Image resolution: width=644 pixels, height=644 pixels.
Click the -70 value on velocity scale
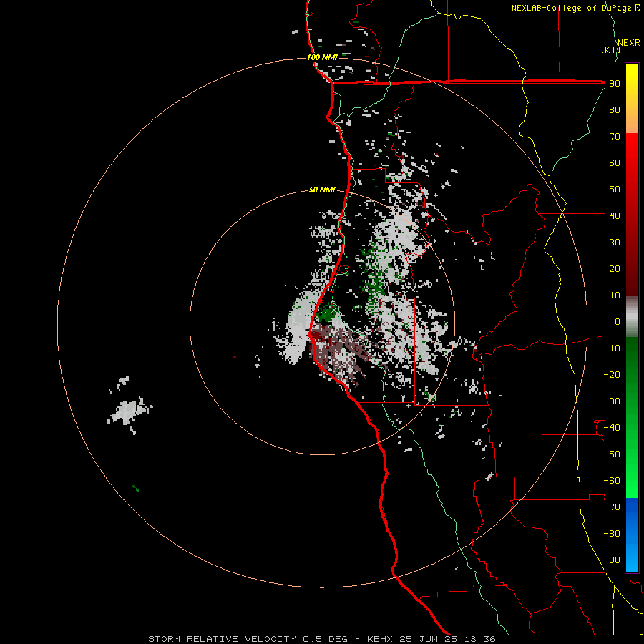click(x=612, y=507)
